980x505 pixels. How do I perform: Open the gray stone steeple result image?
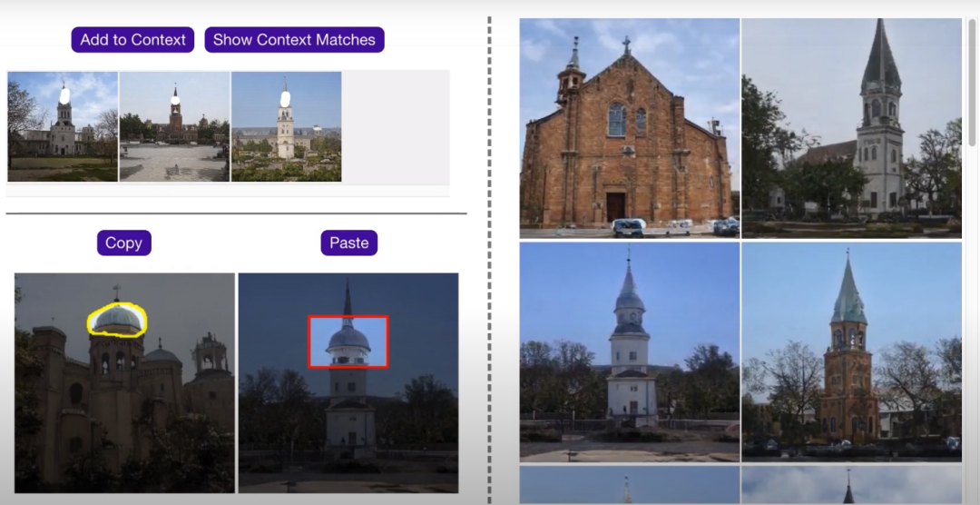(x=851, y=128)
